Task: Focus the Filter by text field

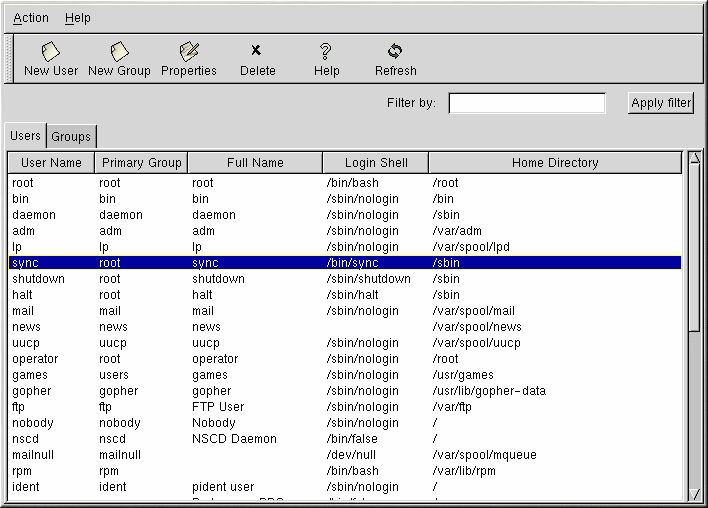Action: coord(527,103)
